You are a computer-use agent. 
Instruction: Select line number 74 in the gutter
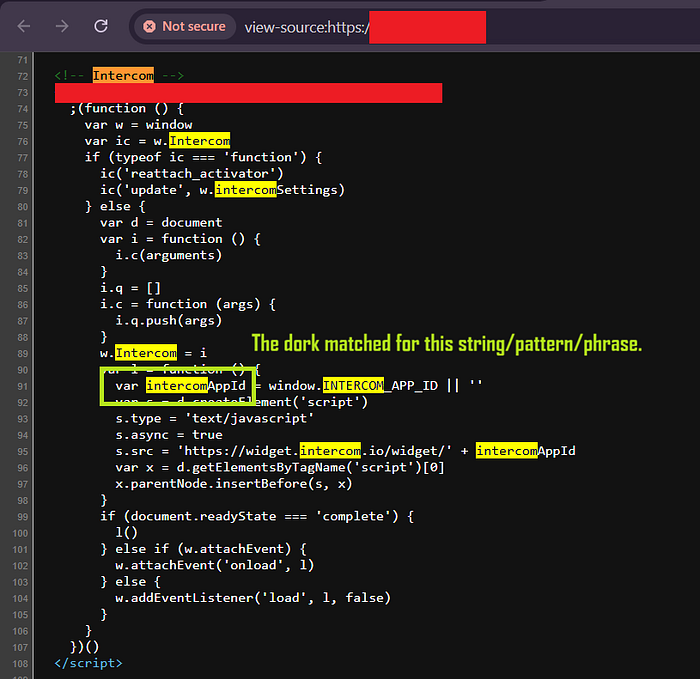pyautogui.click(x=22, y=109)
